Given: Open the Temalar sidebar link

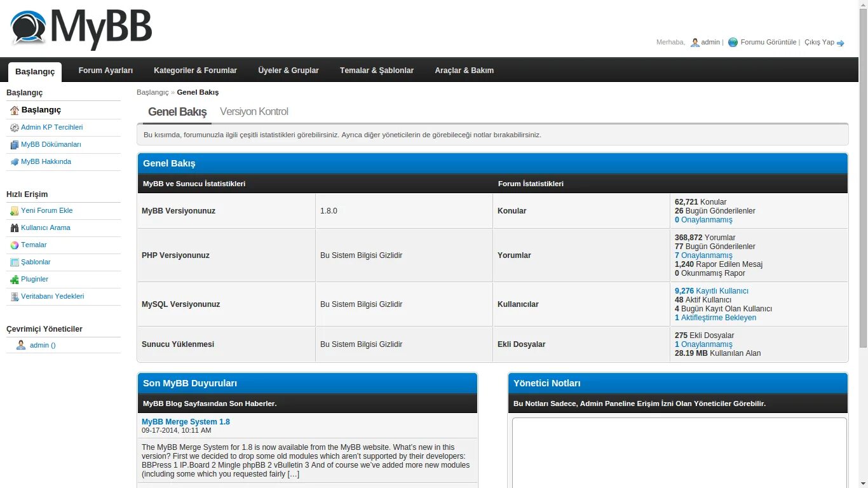Looking at the screenshot, I should pyautogui.click(x=34, y=245).
